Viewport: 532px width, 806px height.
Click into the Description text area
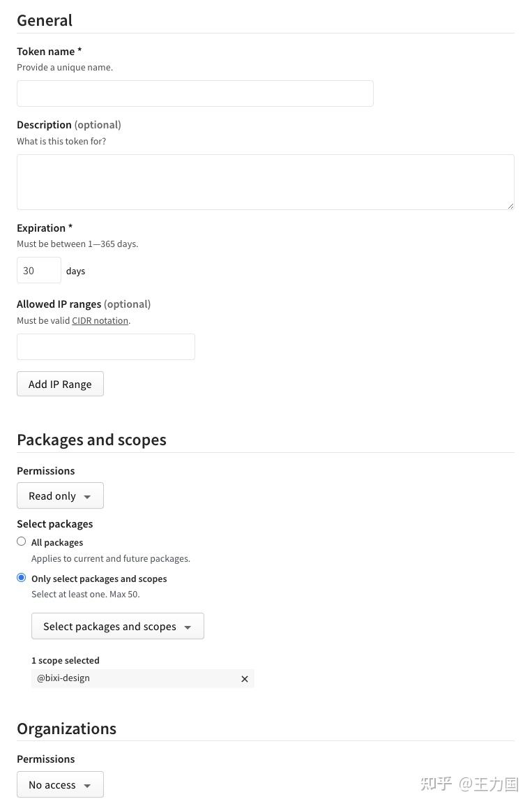pyautogui.click(x=265, y=182)
